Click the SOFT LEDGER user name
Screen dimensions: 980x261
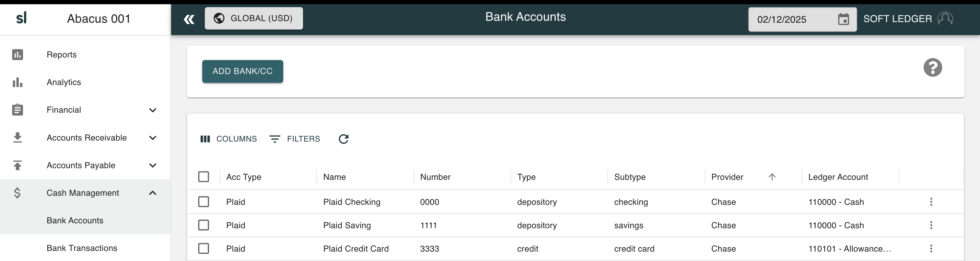coord(897,19)
